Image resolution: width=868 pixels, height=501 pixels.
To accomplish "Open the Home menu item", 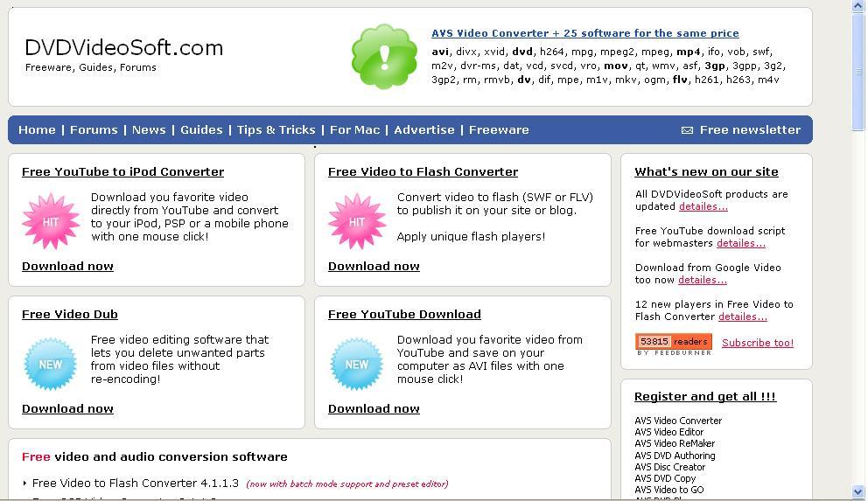I will [x=37, y=130].
